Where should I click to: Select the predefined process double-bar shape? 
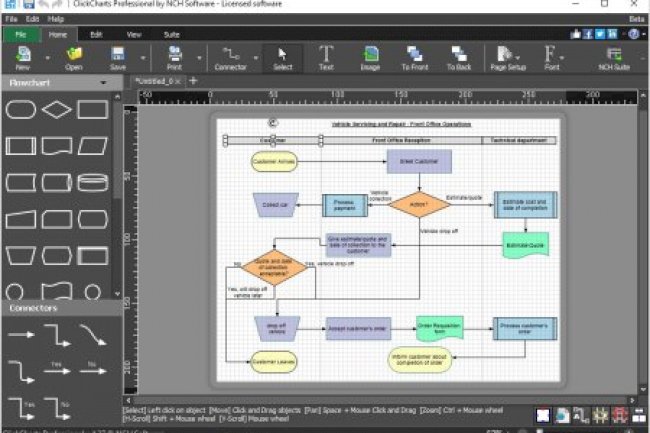coord(21,146)
